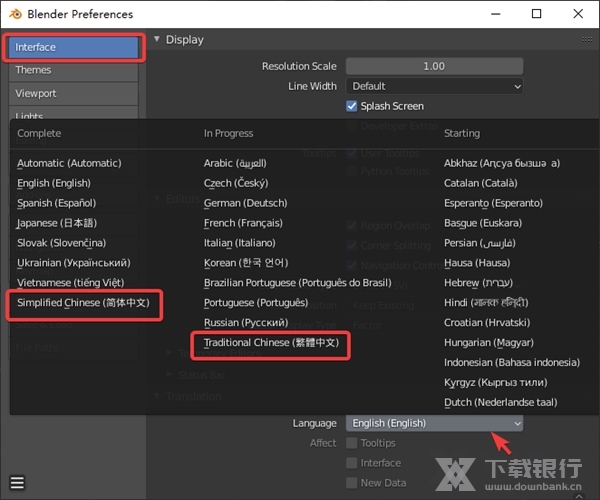
Task: Select the Interface tab in sidebar
Action: 74,47
